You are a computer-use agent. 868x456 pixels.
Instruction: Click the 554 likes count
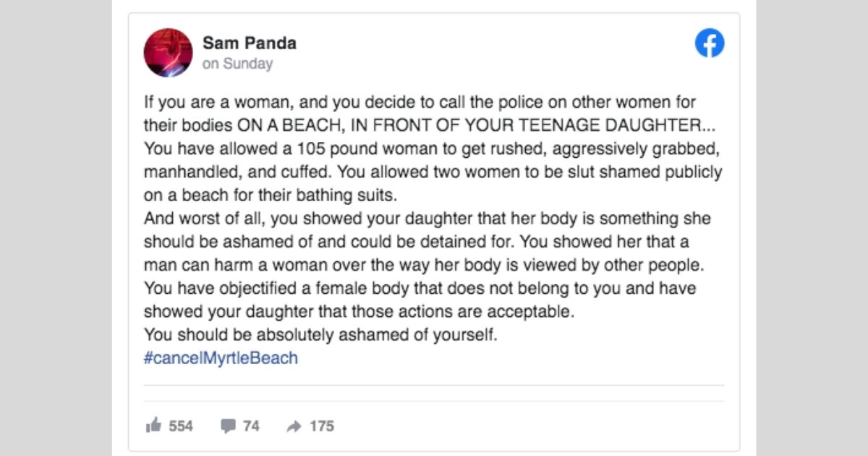pos(181,426)
